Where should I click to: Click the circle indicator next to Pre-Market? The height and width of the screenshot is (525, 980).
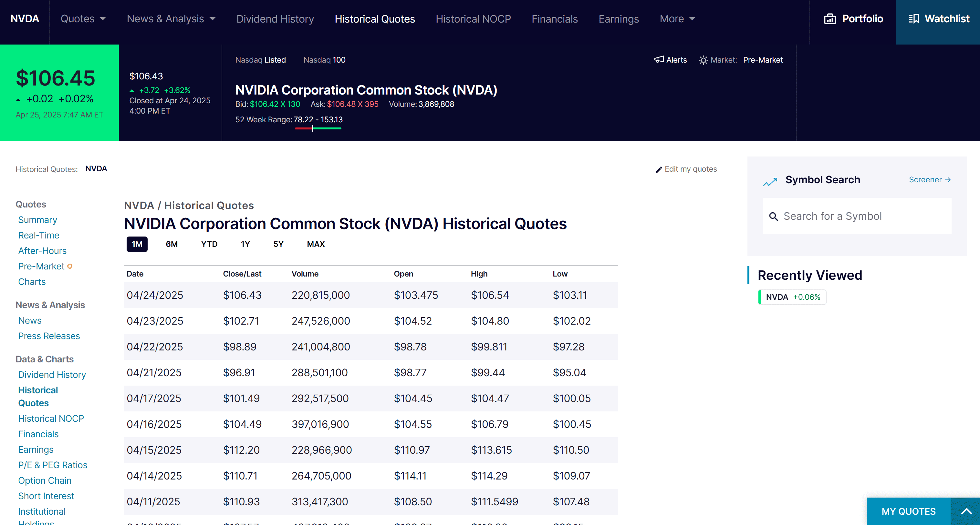[x=70, y=267]
